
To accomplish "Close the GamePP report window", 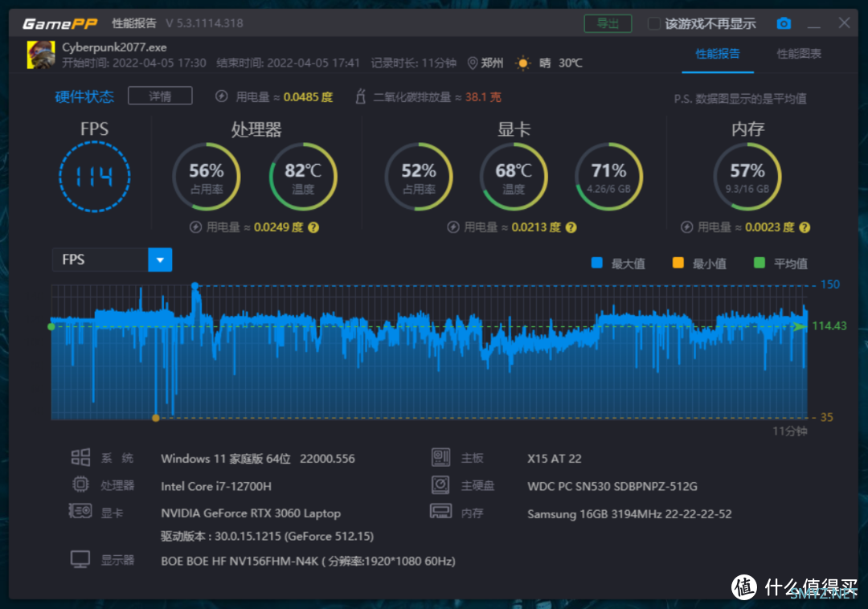I will click(x=844, y=22).
